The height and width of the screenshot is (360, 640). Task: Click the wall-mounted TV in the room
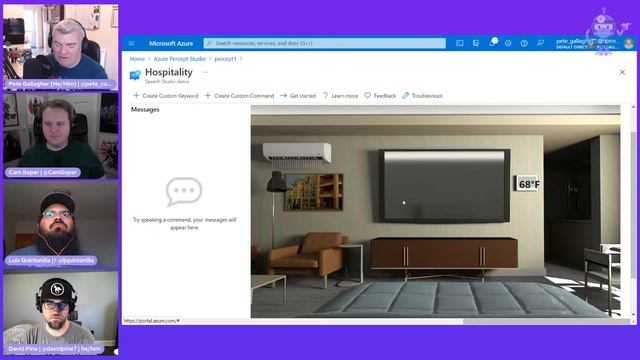pyautogui.click(x=444, y=186)
